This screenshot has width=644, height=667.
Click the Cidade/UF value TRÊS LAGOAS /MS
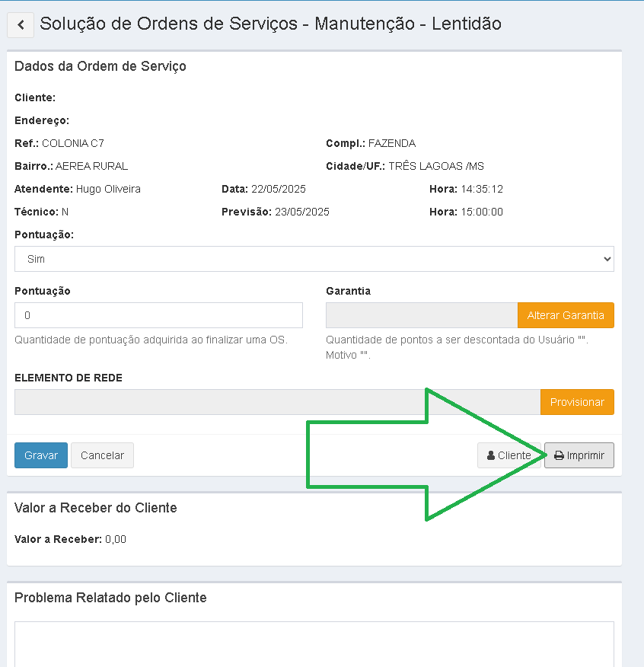(x=436, y=166)
